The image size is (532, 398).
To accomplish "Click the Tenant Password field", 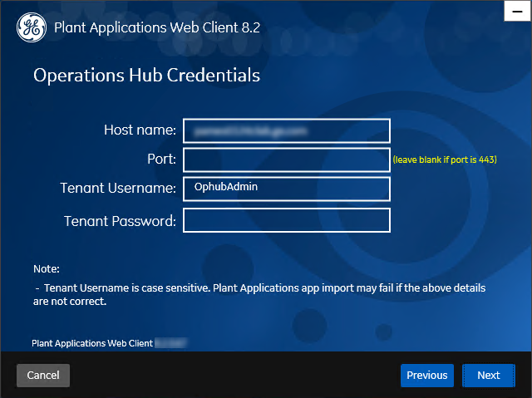I will 287,220.
